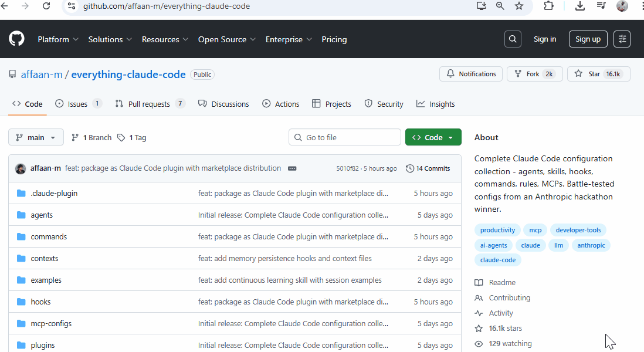Open the Pricing page
The width and height of the screenshot is (644, 352).
(334, 39)
